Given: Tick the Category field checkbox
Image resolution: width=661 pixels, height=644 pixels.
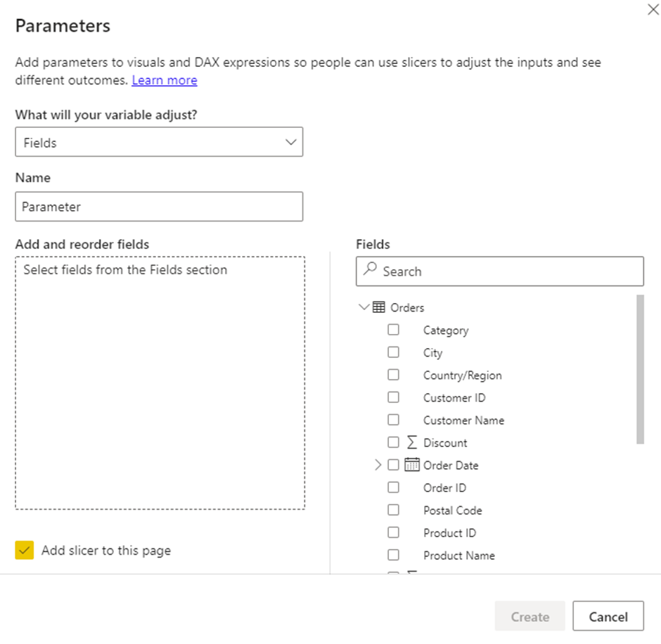Looking at the screenshot, I should click(393, 330).
